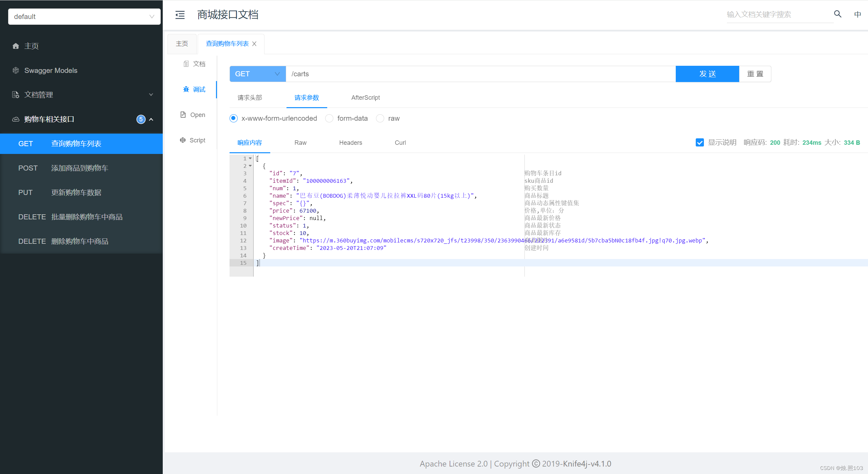
Task: Open the 文档 document tab
Action: 195,64
